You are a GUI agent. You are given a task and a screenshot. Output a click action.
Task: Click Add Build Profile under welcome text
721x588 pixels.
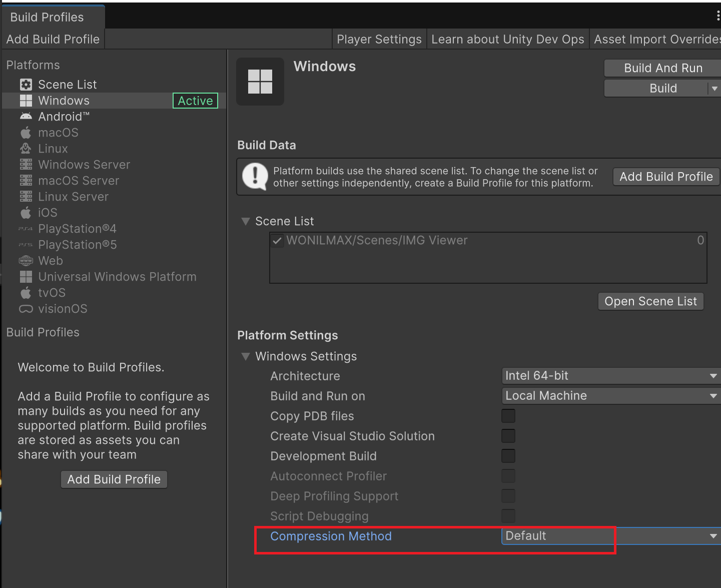click(x=114, y=479)
